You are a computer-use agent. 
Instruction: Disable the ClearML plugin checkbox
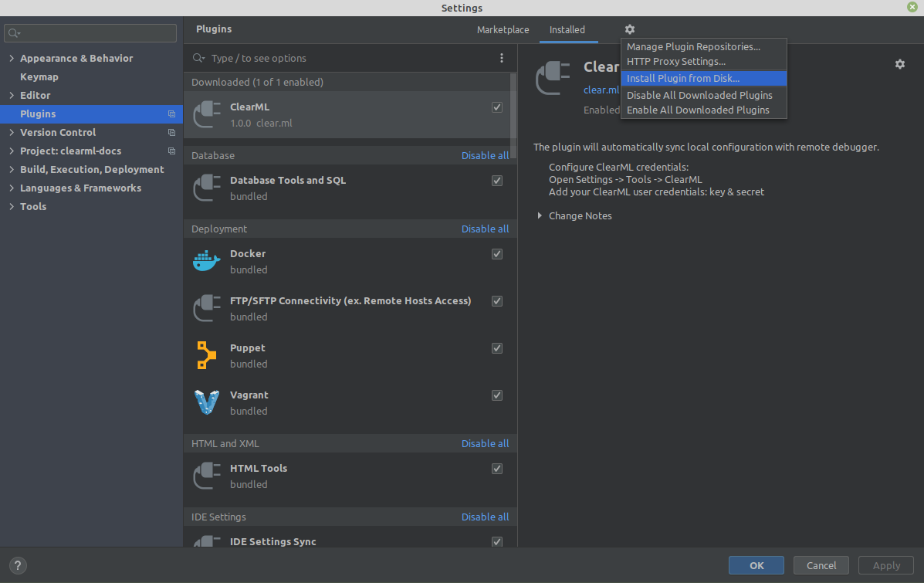tap(497, 107)
